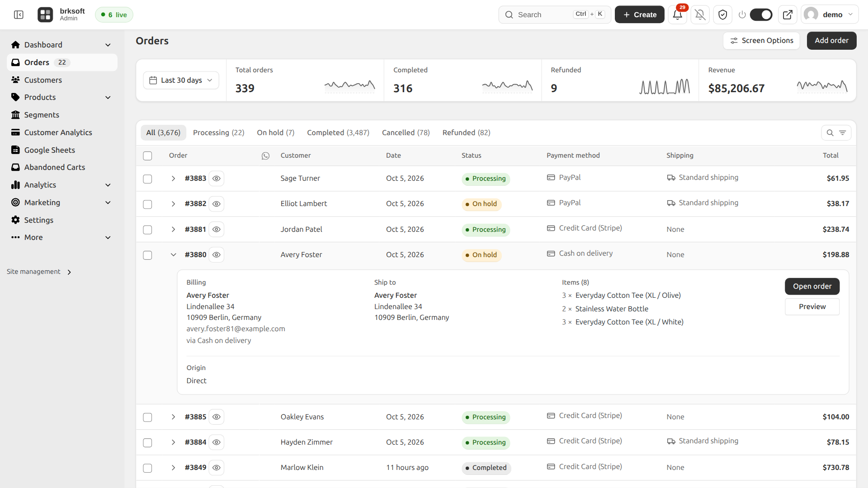Collapse the expanded order #3880 row

click(173, 255)
